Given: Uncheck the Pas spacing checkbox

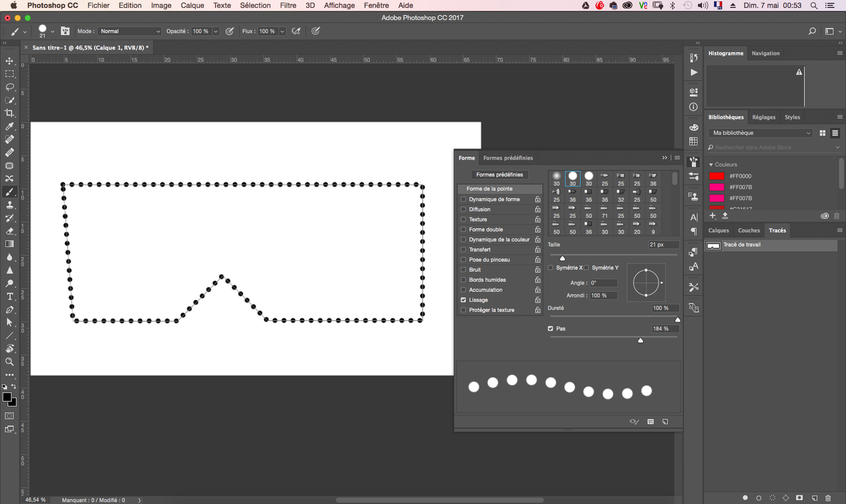Looking at the screenshot, I should tap(551, 328).
